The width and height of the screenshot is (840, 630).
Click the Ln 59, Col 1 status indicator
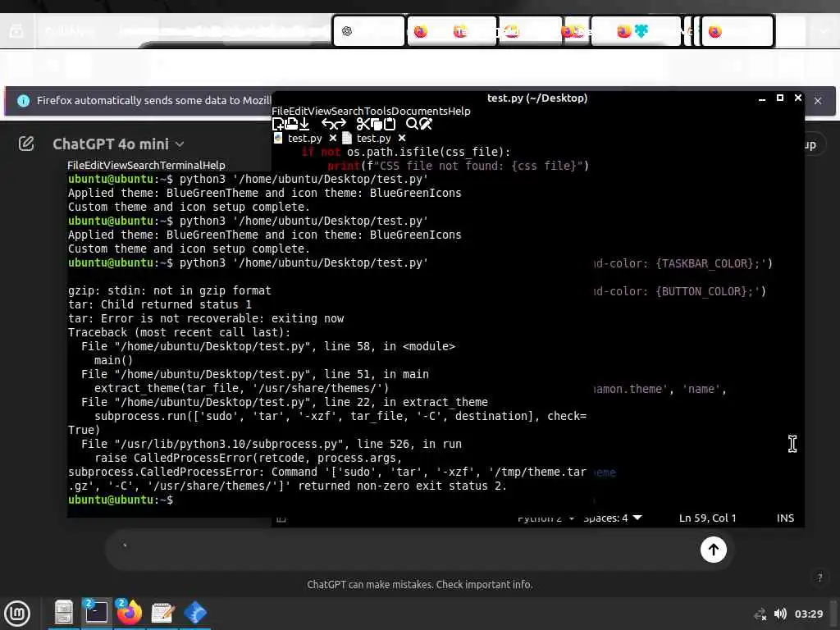[707, 518]
